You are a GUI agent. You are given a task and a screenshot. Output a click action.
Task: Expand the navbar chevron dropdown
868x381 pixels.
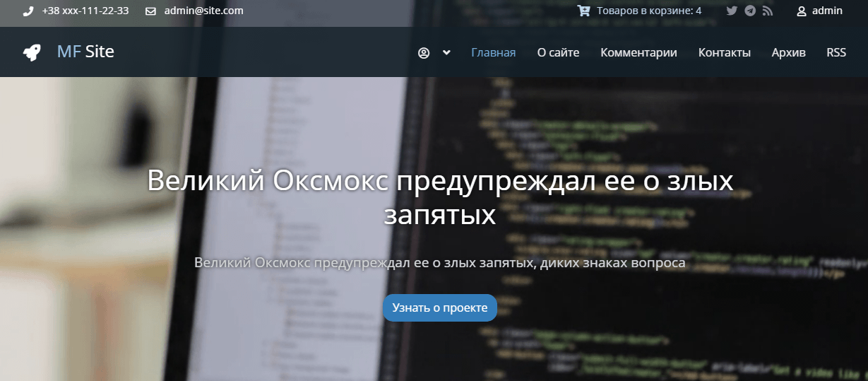tap(446, 53)
